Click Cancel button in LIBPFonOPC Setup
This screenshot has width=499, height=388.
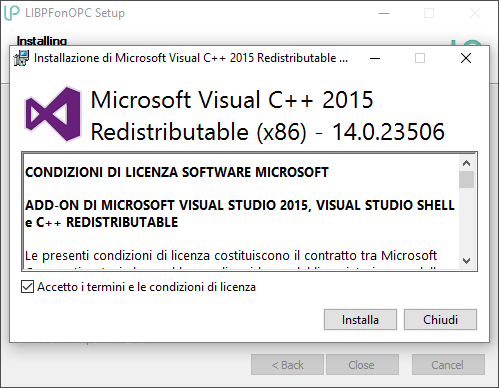click(448, 365)
